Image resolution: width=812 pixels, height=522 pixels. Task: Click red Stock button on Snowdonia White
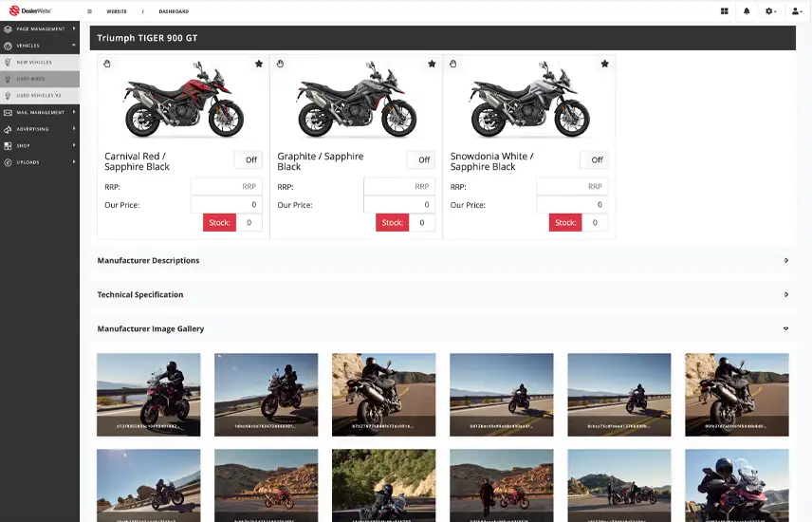[x=565, y=222]
